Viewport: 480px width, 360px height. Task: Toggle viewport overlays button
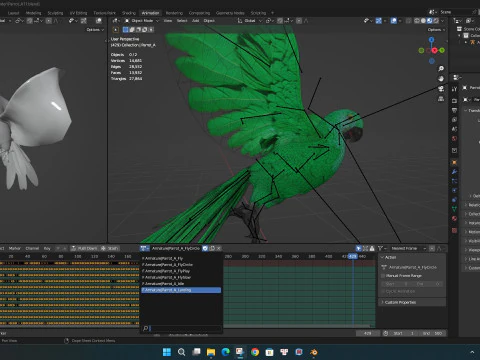[394, 21]
